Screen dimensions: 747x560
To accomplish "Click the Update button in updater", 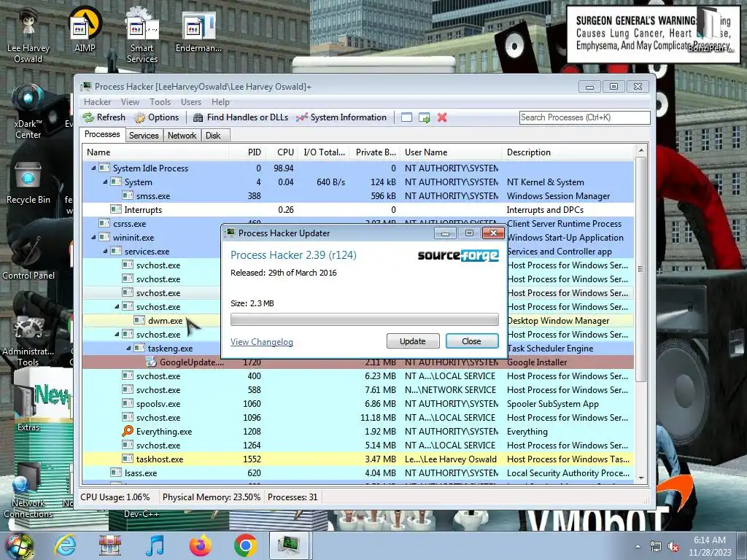I will coord(413,341).
